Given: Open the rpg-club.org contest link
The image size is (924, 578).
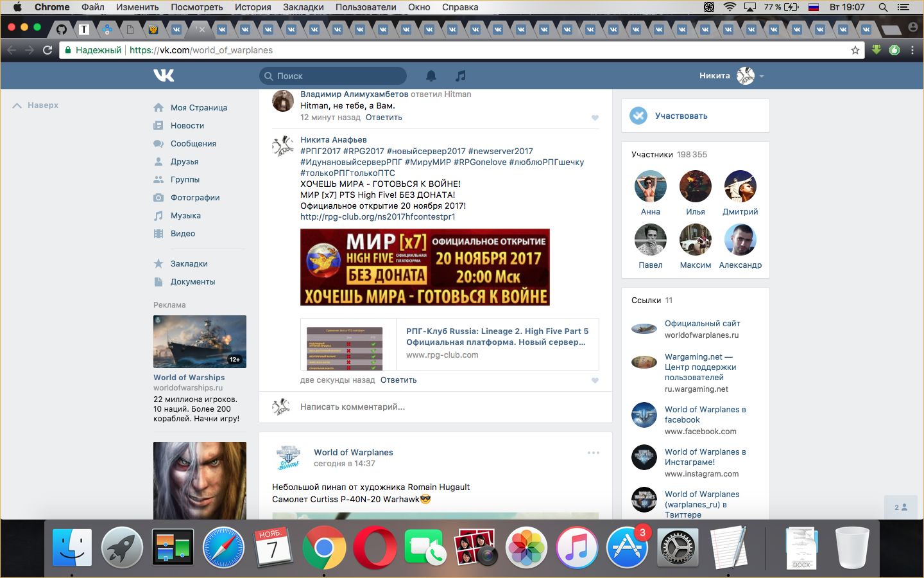Looking at the screenshot, I should click(x=378, y=217).
